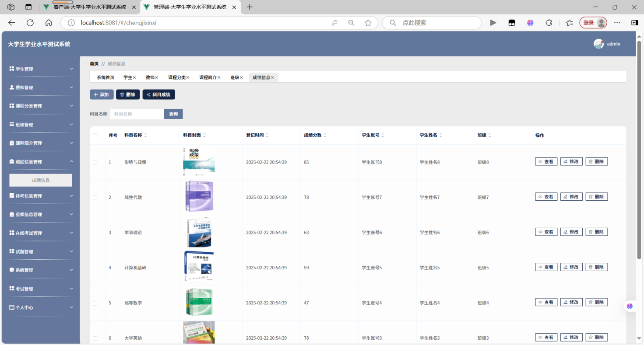Delete the 军事理论 row
644x345 pixels.
[x=597, y=232]
